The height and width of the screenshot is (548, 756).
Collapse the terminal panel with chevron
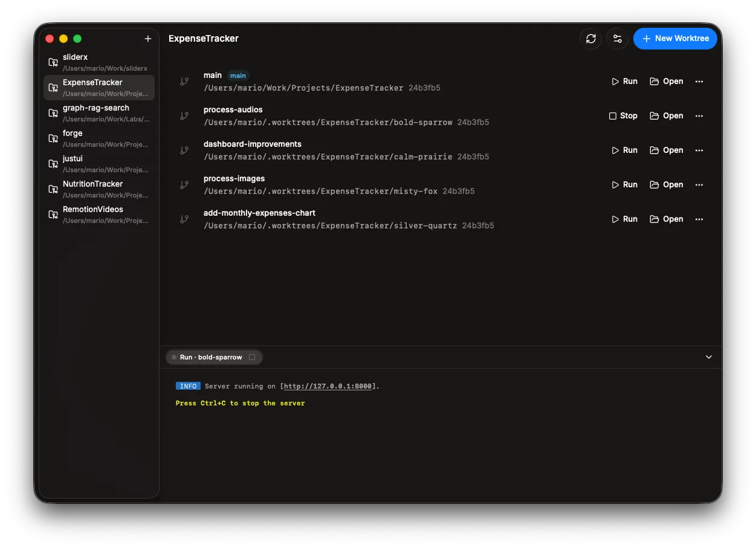click(709, 357)
